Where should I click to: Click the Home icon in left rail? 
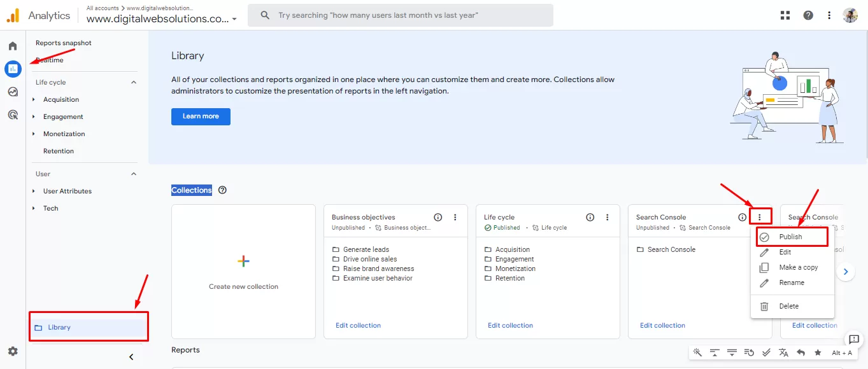click(x=13, y=46)
